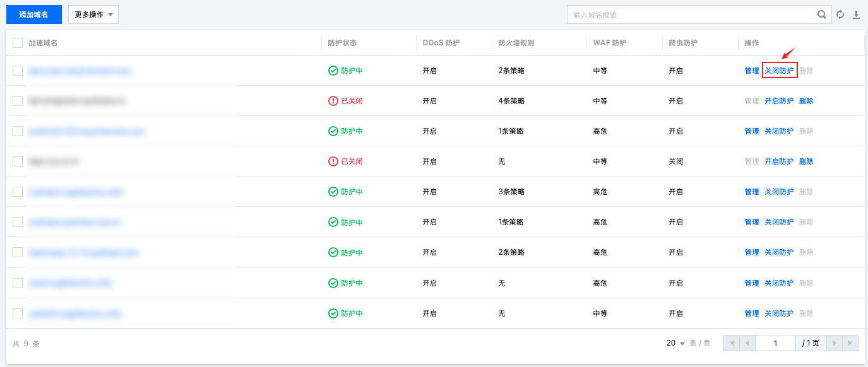The width and height of the screenshot is (868, 367).
Task: Click the search magnifier icon
Action: point(821,15)
